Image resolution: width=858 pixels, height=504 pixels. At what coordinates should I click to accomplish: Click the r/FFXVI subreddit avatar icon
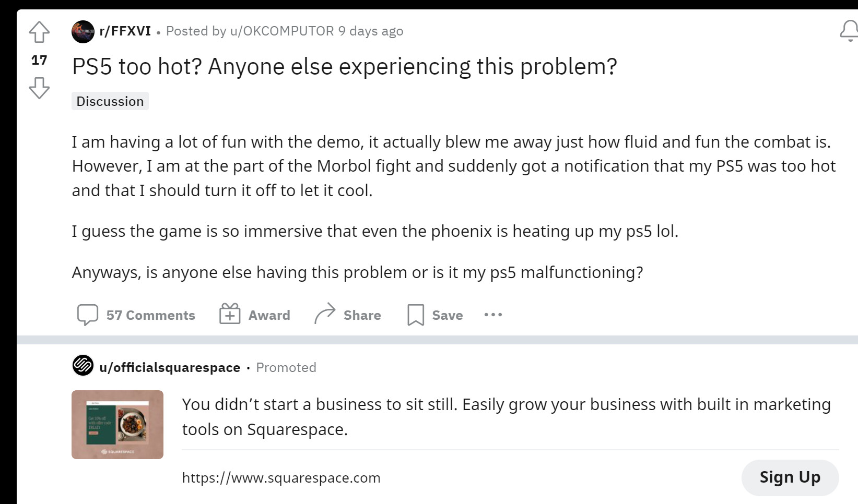83,32
